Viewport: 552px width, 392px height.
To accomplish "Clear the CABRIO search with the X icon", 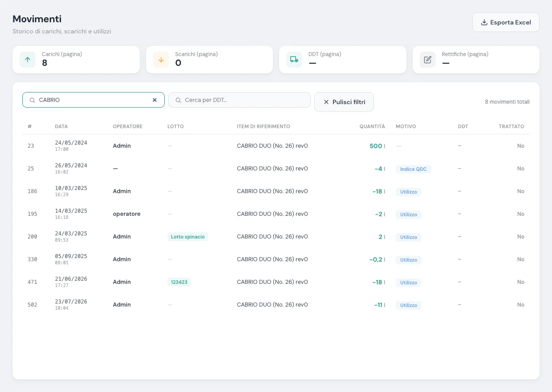I will 155,100.
